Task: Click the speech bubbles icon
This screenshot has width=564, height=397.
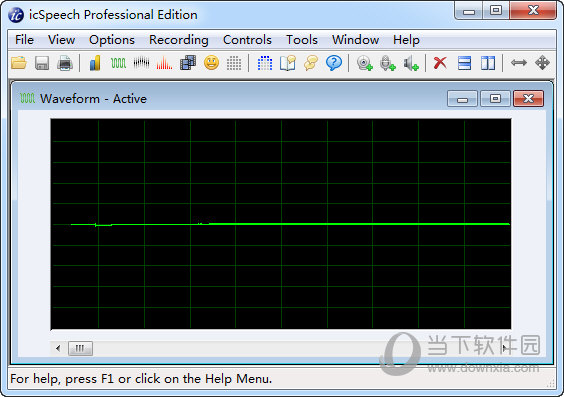Action: 311,63
